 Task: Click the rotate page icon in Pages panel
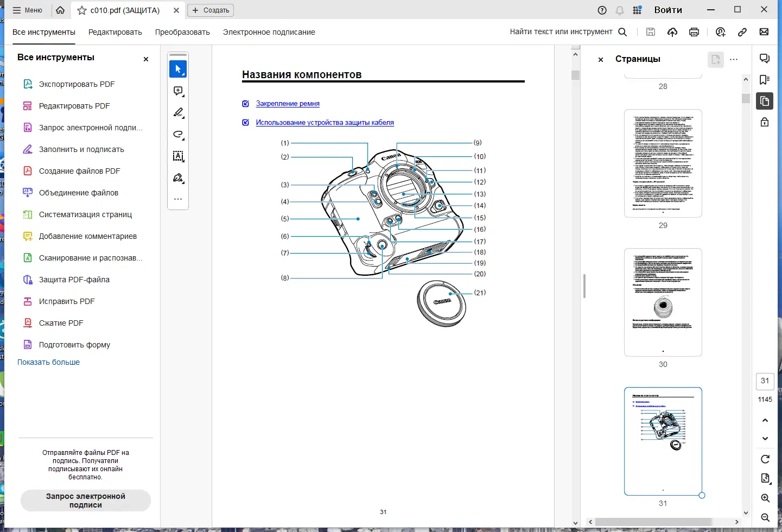click(765, 459)
